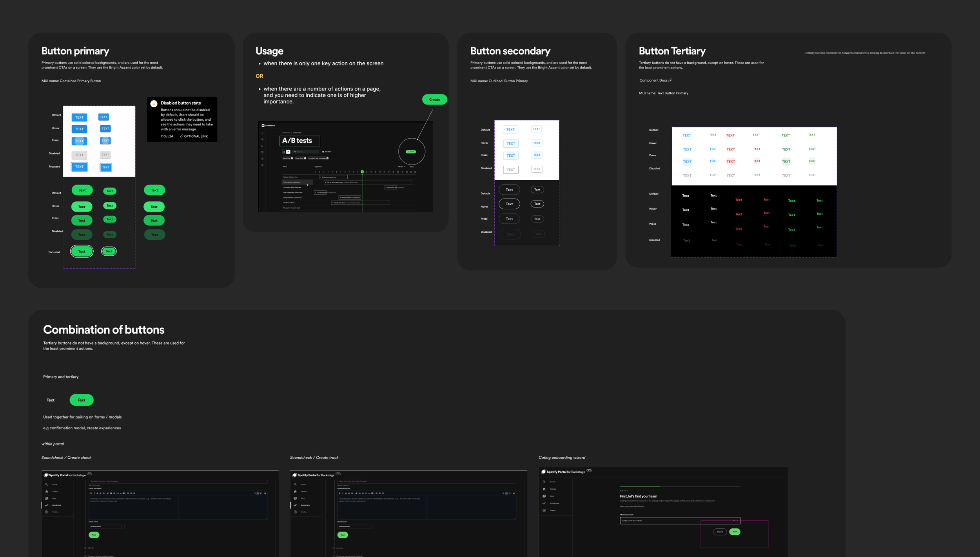Viewport: 980px width, 557px height.
Task: Click the Search icon in Catalog onboarding wizard sidebar
Action: (x=544, y=482)
